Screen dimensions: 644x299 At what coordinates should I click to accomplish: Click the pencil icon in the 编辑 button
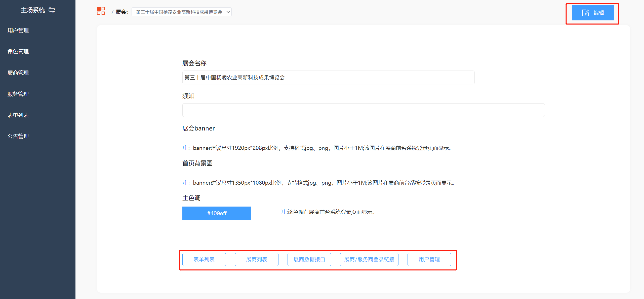click(586, 13)
